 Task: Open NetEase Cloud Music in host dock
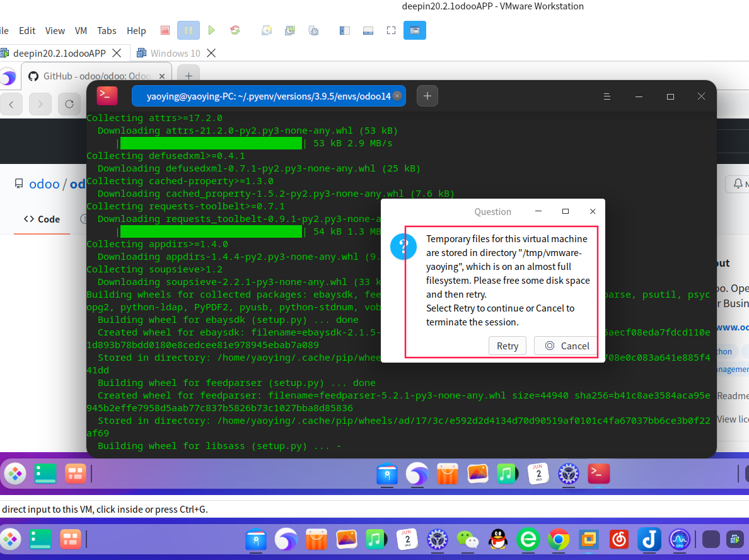(x=619, y=540)
